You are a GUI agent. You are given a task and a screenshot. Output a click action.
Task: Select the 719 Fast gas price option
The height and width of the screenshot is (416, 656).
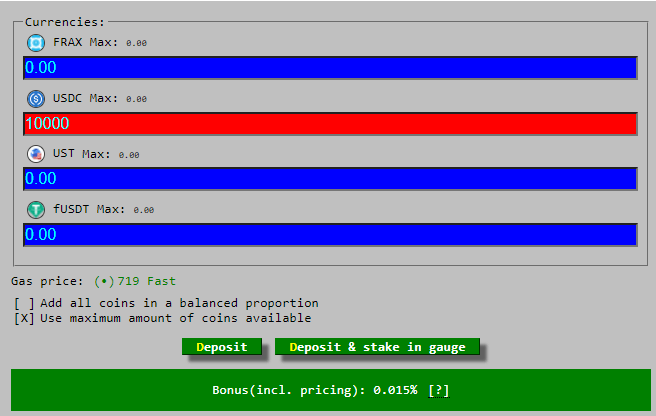coord(135,281)
